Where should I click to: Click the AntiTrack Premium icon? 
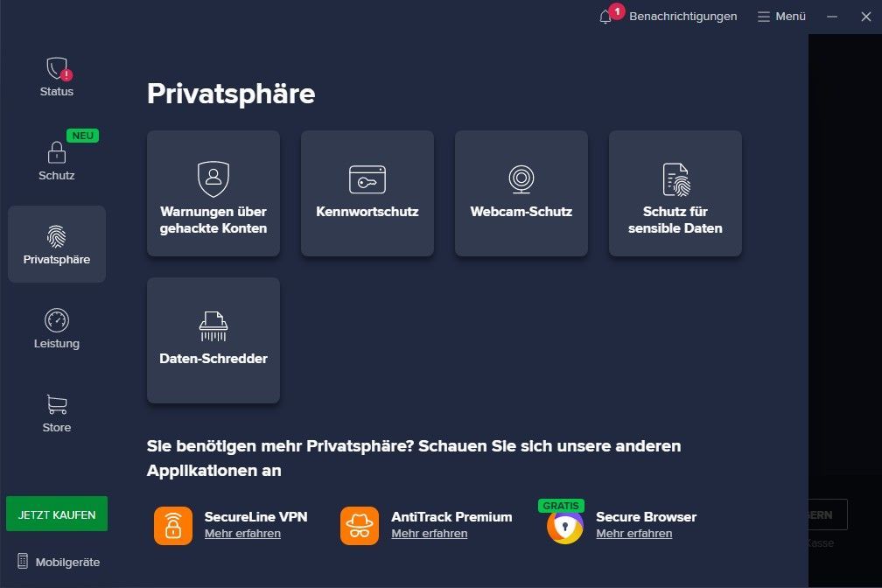coord(360,525)
